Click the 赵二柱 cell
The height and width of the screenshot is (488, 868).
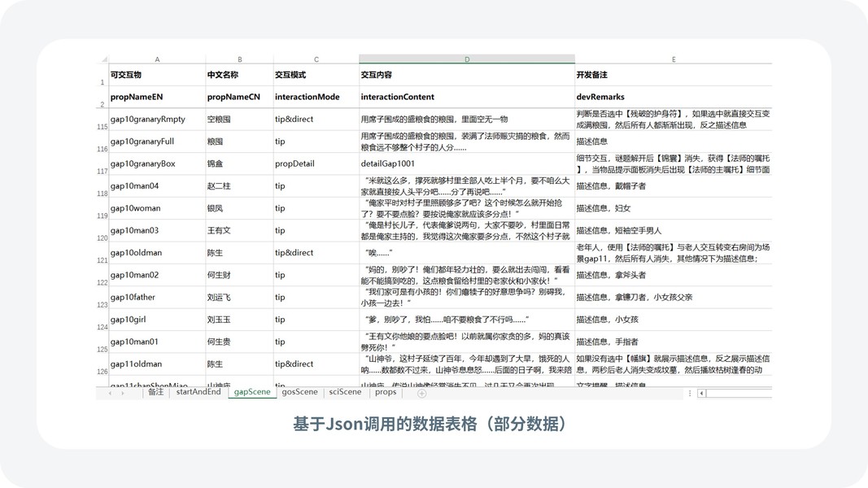pyautogui.click(x=240, y=186)
